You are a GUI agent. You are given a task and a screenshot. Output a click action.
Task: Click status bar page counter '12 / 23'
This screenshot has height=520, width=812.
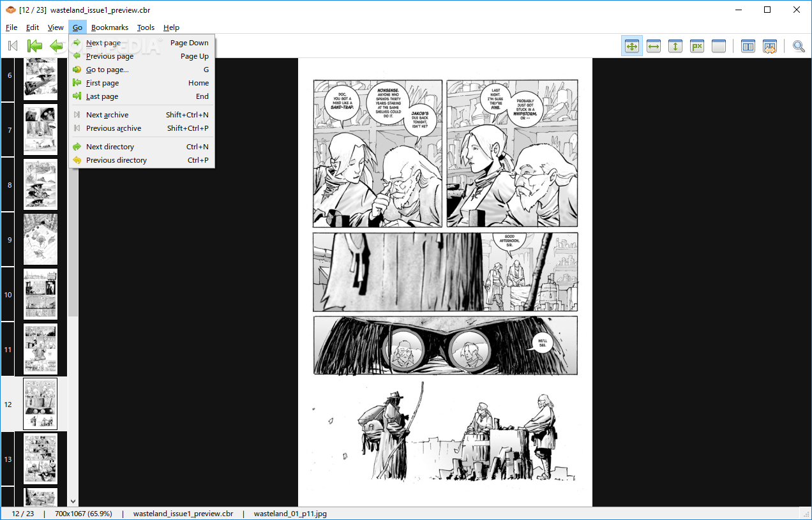coord(23,514)
